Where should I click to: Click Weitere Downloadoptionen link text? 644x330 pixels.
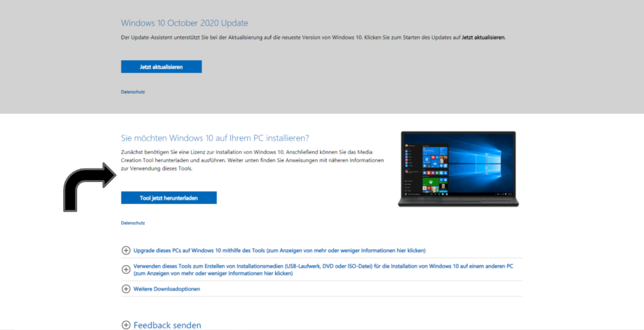pos(167,289)
